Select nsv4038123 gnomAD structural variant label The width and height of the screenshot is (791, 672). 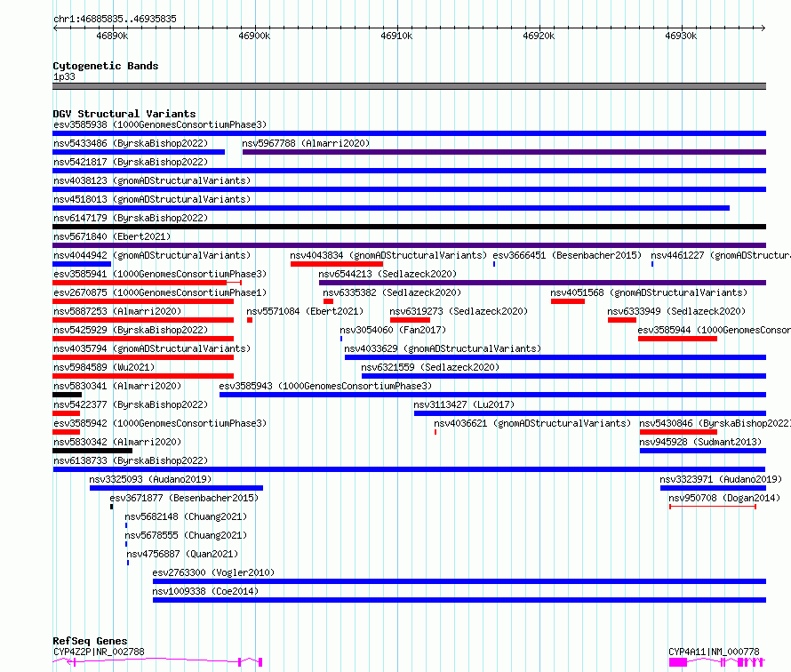click(152, 180)
